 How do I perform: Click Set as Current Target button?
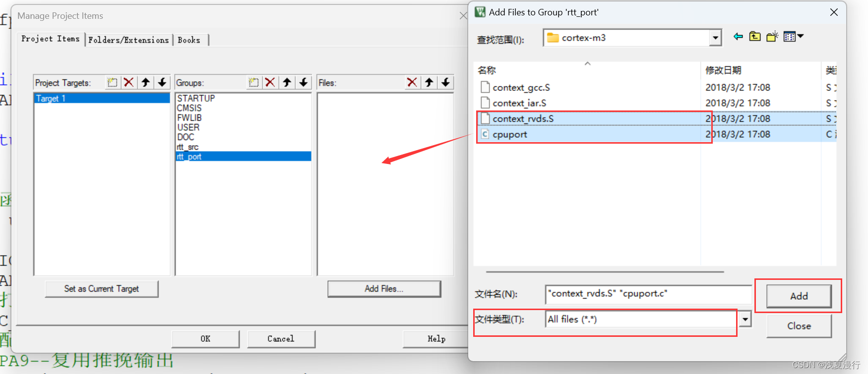tap(101, 289)
